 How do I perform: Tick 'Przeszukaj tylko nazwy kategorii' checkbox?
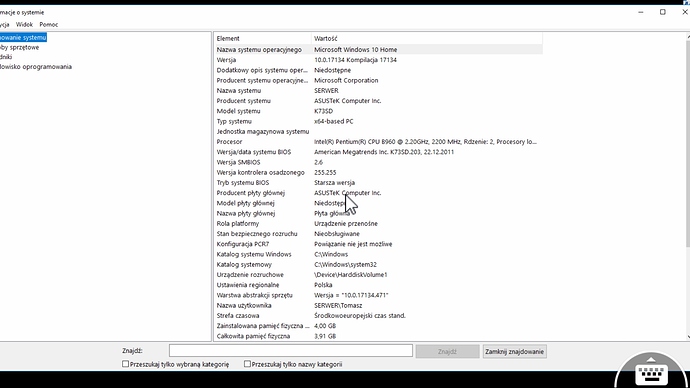pos(247,364)
